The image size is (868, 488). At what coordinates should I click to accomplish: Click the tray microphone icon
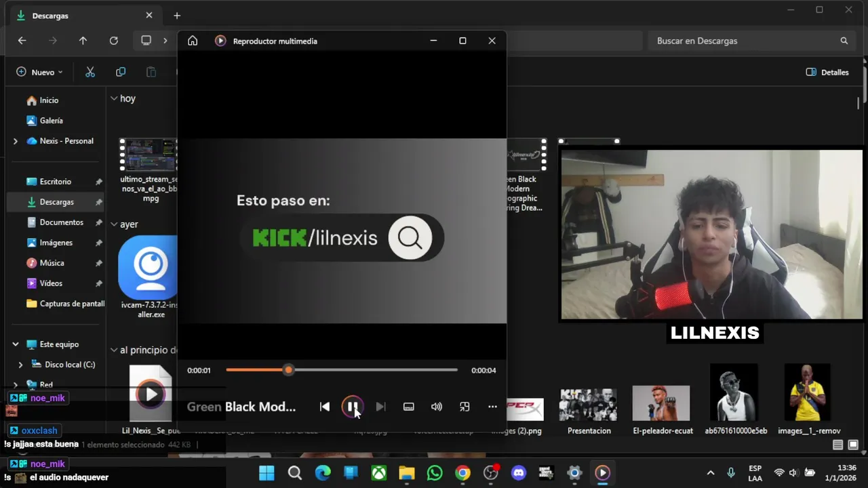731,473
